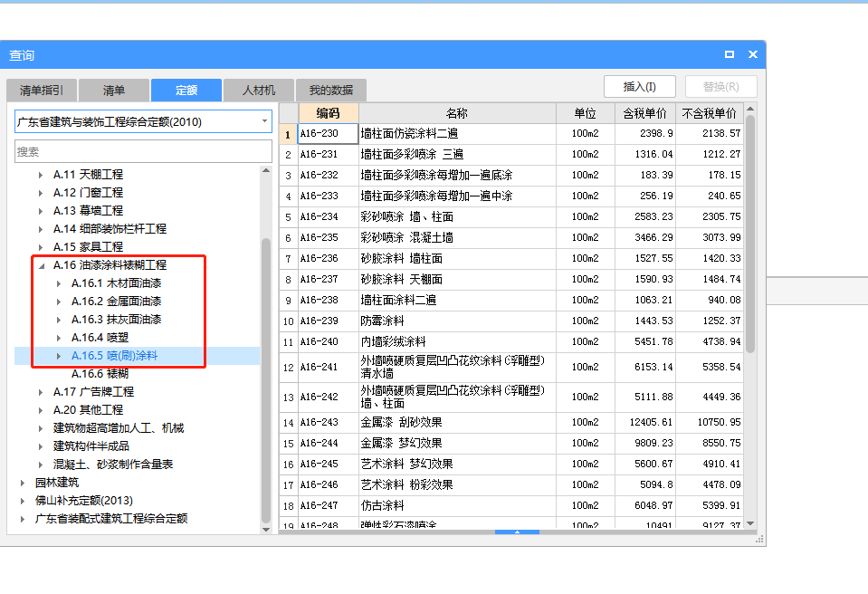Select code cell A16-230
Viewport: 868px width, 594px height.
[x=329, y=133]
